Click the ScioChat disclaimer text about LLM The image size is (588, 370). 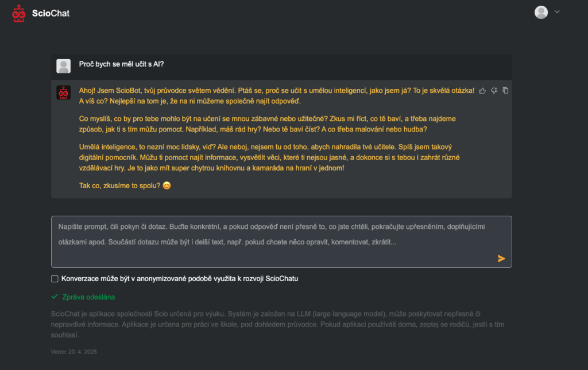point(277,324)
